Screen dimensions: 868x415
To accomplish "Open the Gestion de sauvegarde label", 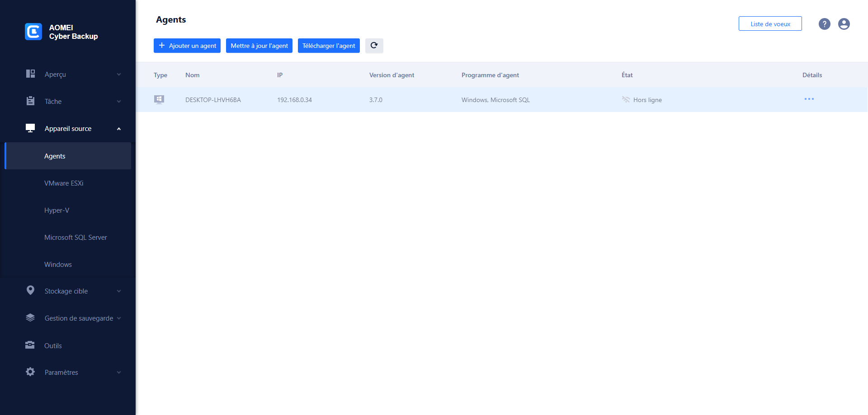I will point(79,318).
